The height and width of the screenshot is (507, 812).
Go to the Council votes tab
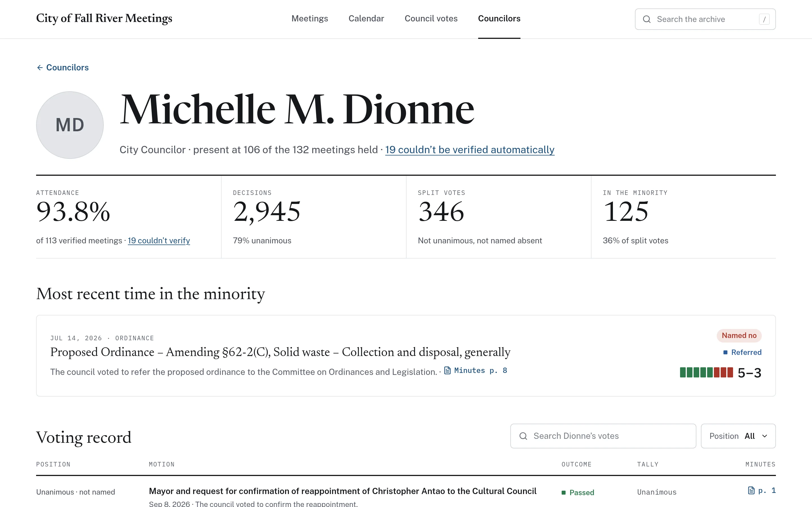point(431,18)
